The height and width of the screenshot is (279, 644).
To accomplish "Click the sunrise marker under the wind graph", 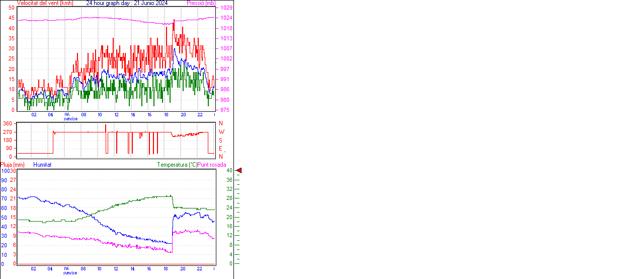I will coord(70,119).
